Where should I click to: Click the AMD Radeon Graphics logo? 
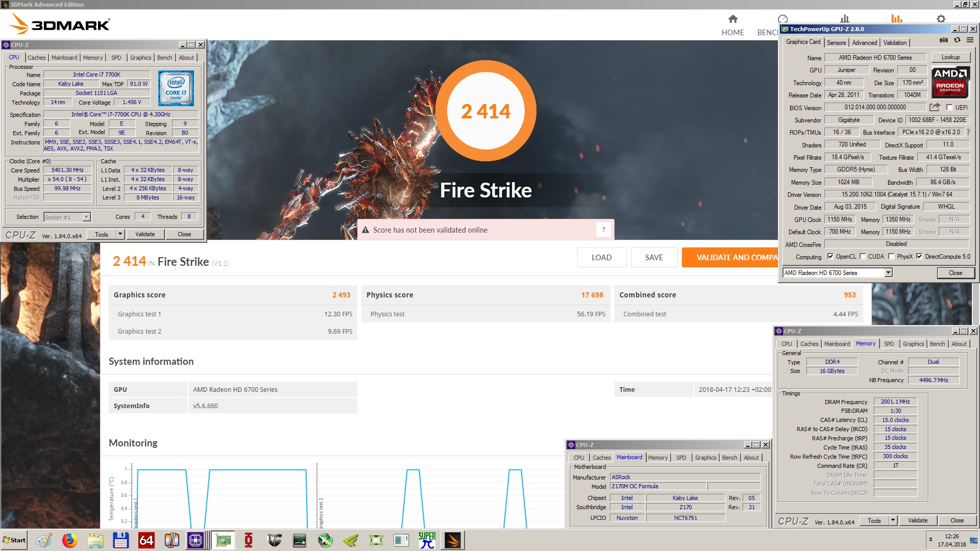(950, 82)
